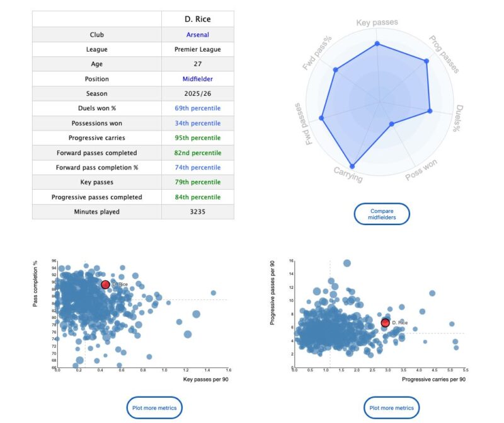Select the 34th percentile Possessions won value
Viewport: 504px width, 423px height.
(197, 123)
